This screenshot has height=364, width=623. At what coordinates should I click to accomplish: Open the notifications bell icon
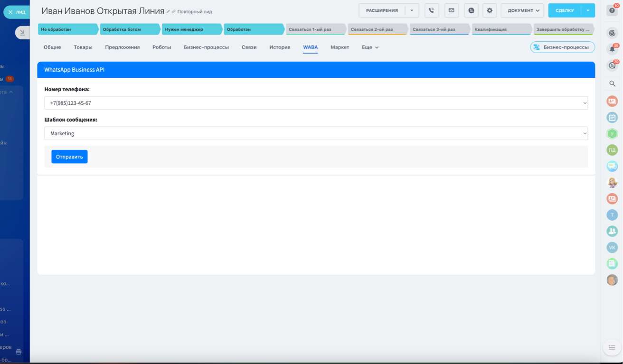tap(612, 49)
